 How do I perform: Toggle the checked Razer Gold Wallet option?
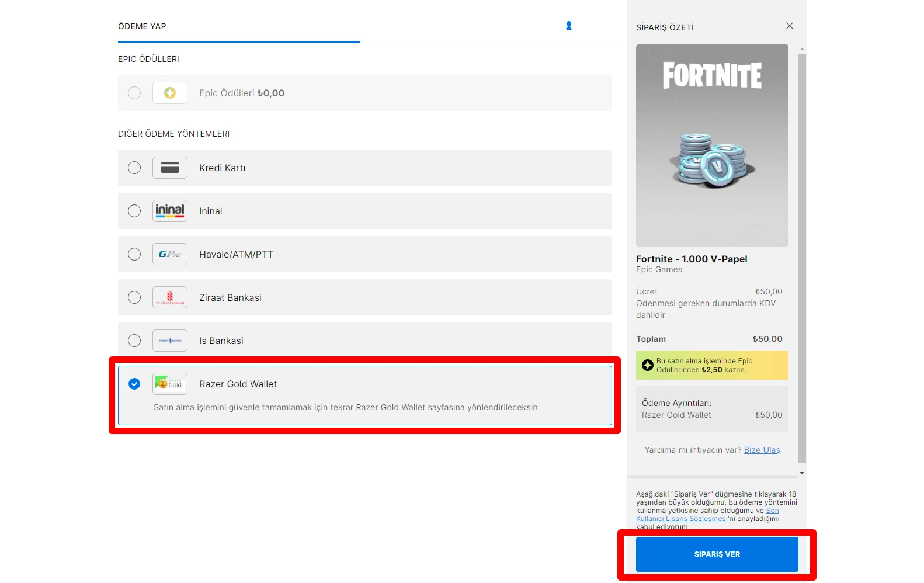[x=134, y=384]
